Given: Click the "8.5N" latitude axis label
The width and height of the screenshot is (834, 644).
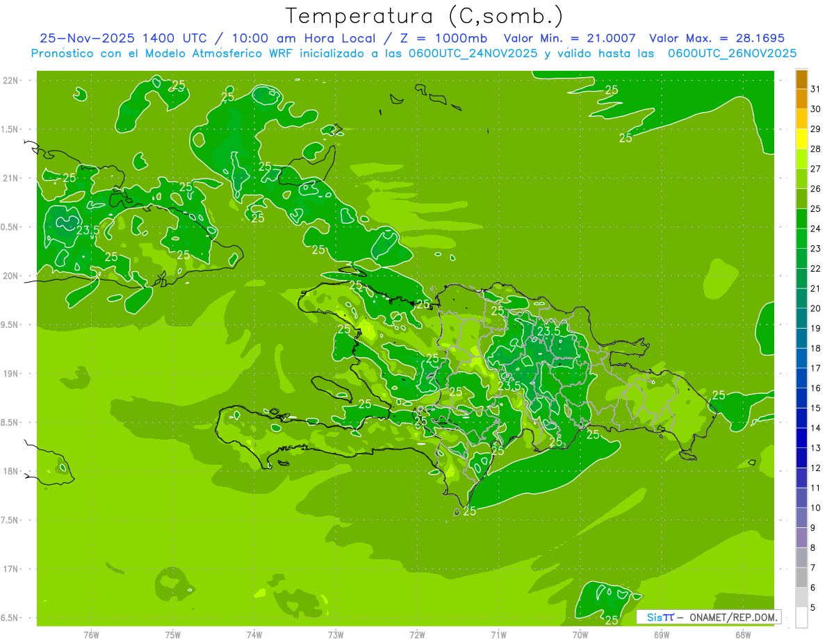Looking at the screenshot, I should tap(10, 422).
